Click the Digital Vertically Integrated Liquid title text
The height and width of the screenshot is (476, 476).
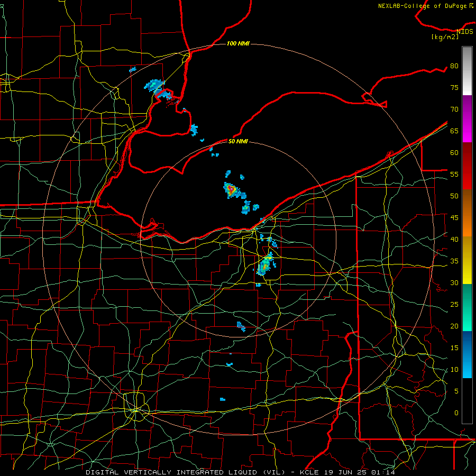pyautogui.click(x=186, y=472)
